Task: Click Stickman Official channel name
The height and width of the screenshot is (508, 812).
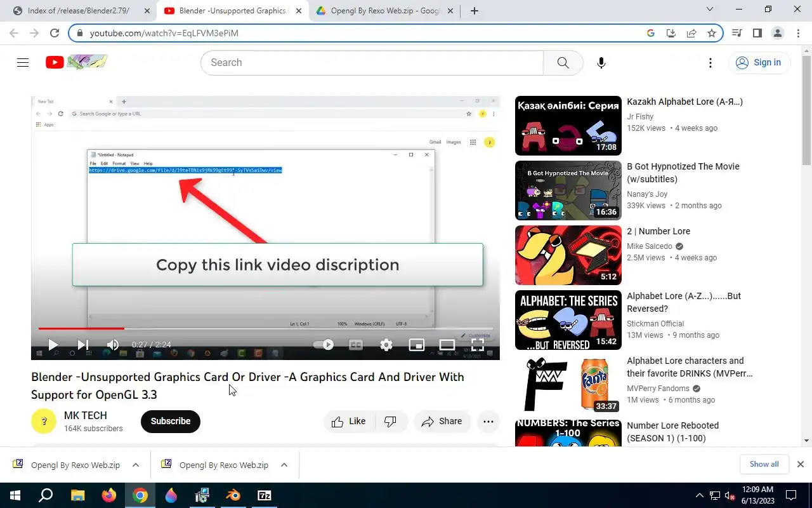Action: click(655, 324)
